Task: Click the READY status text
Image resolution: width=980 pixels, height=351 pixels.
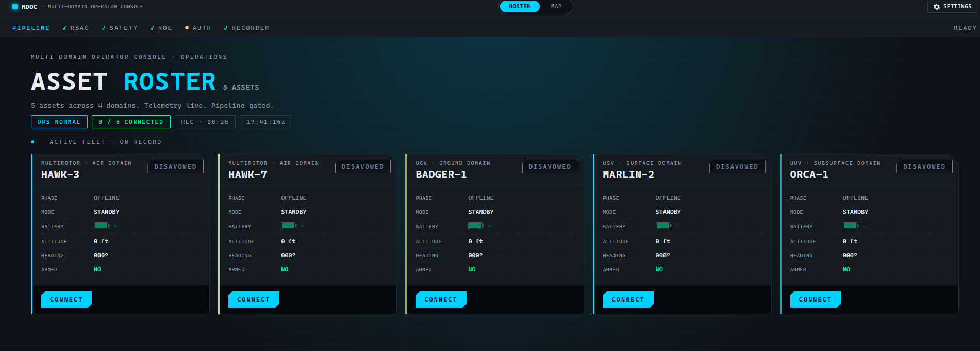Action: coord(965,28)
